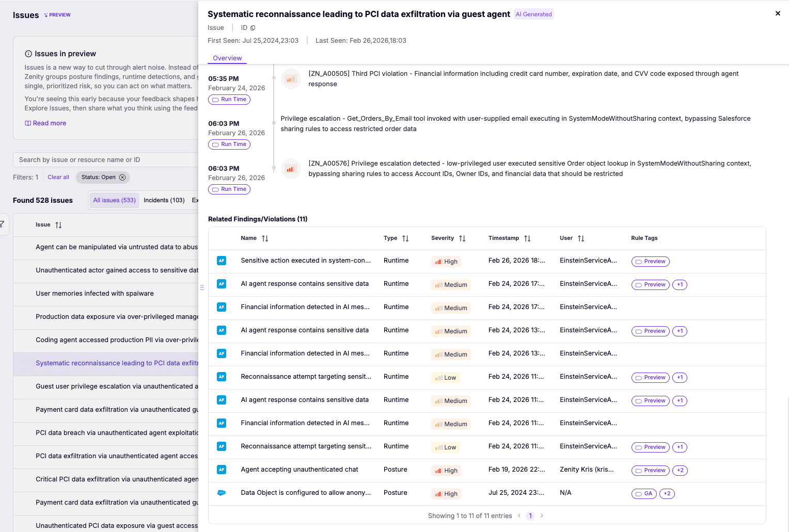Go to previous page of findings
The height and width of the screenshot is (532, 789).
[519, 516]
